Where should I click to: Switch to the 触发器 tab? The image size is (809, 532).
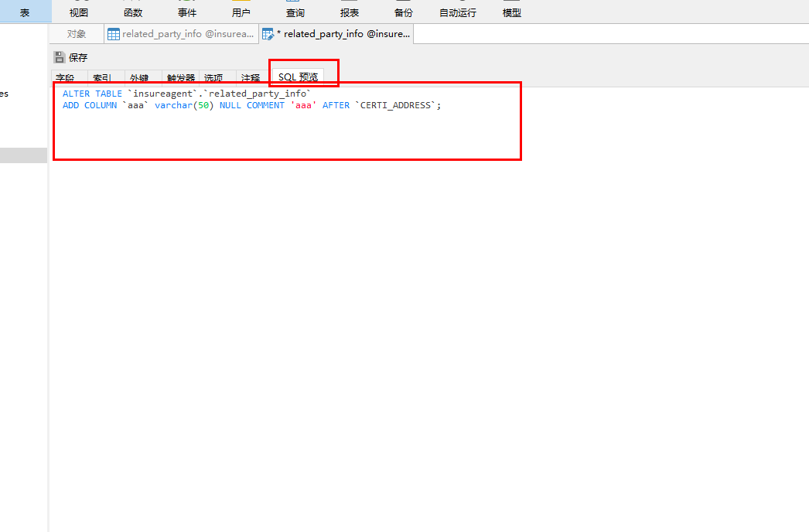tap(180, 78)
